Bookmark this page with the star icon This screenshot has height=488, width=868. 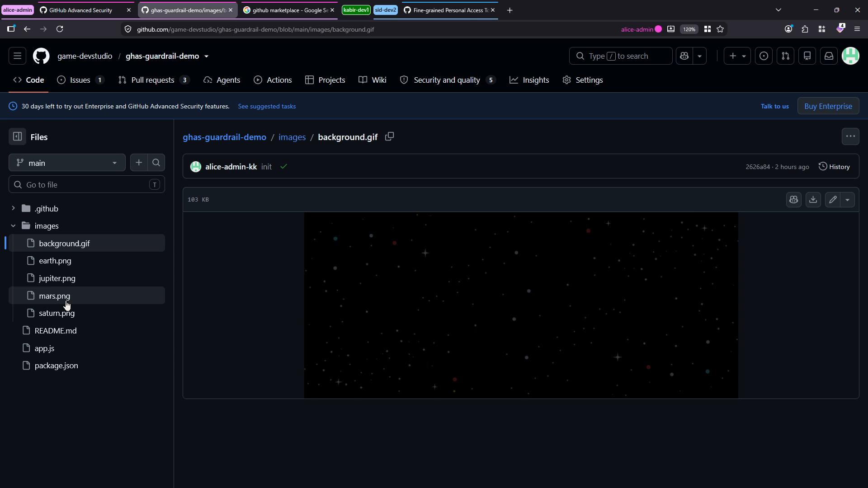pyautogui.click(x=720, y=29)
